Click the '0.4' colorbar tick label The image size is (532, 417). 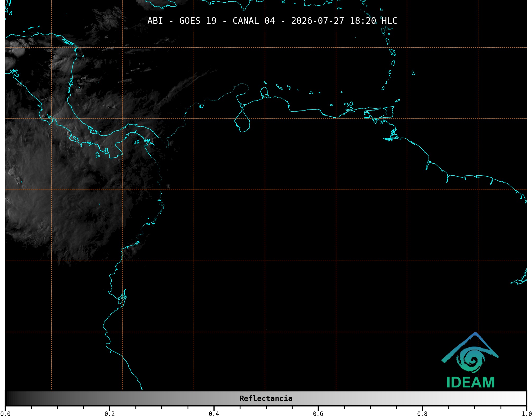coord(214,414)
